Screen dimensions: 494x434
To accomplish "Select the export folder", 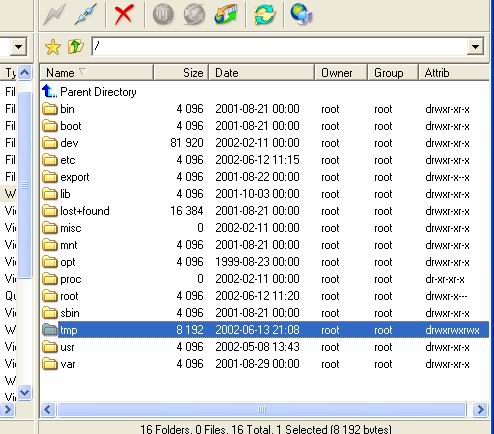I will tap(265, 177).
